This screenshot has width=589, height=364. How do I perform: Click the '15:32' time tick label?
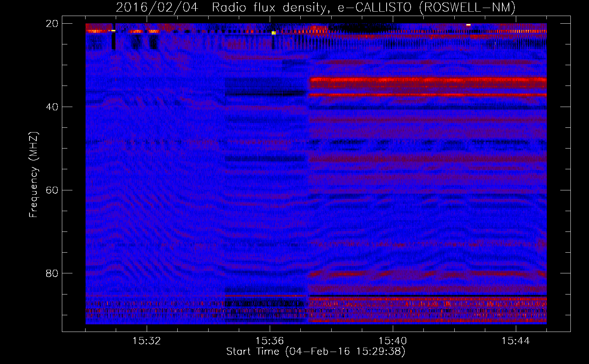[147, 341]
